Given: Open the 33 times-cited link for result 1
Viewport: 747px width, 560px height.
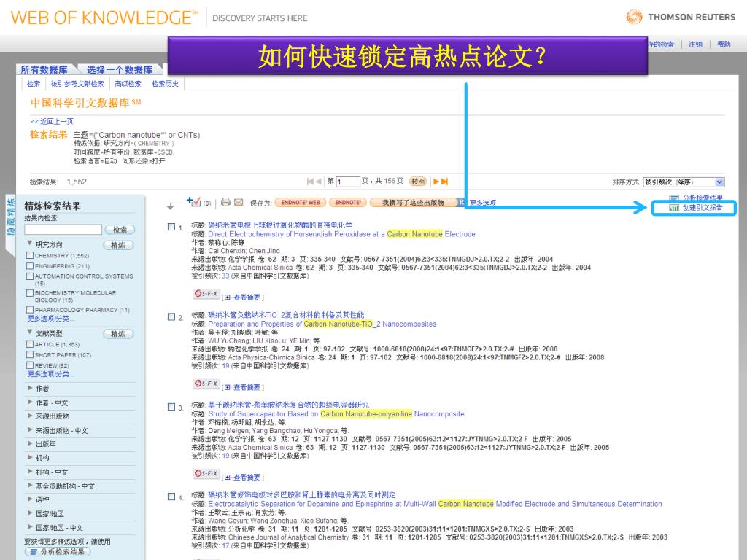Looking at the screenshot, I should (x=225, y=276).
